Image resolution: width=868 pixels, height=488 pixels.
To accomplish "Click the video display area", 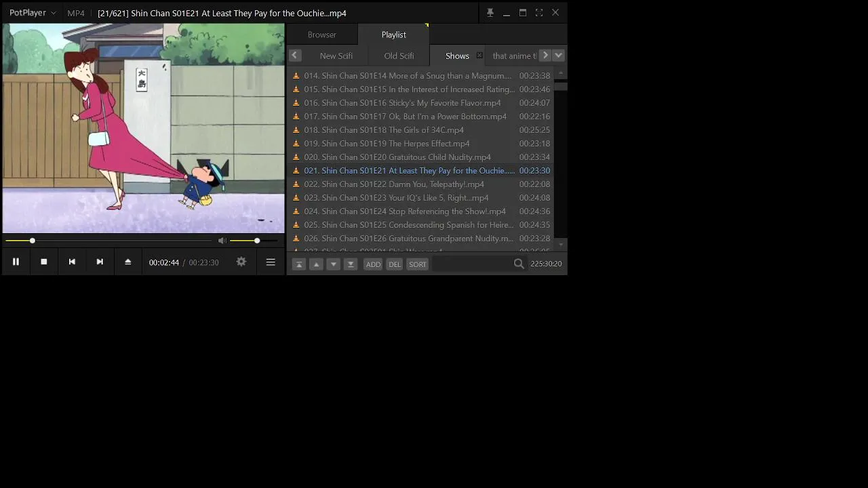I will [x=143, y=129].
